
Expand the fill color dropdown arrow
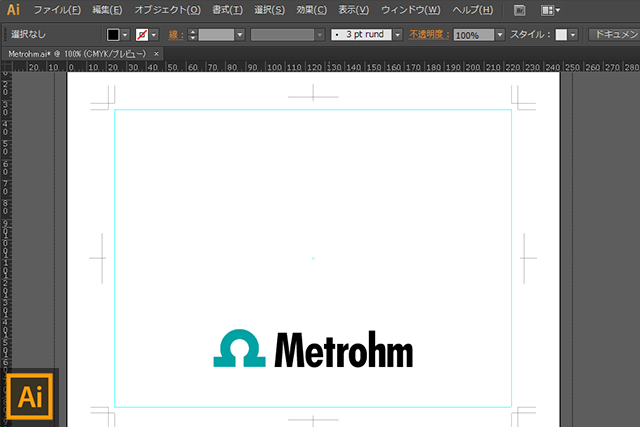pos(125,35)
